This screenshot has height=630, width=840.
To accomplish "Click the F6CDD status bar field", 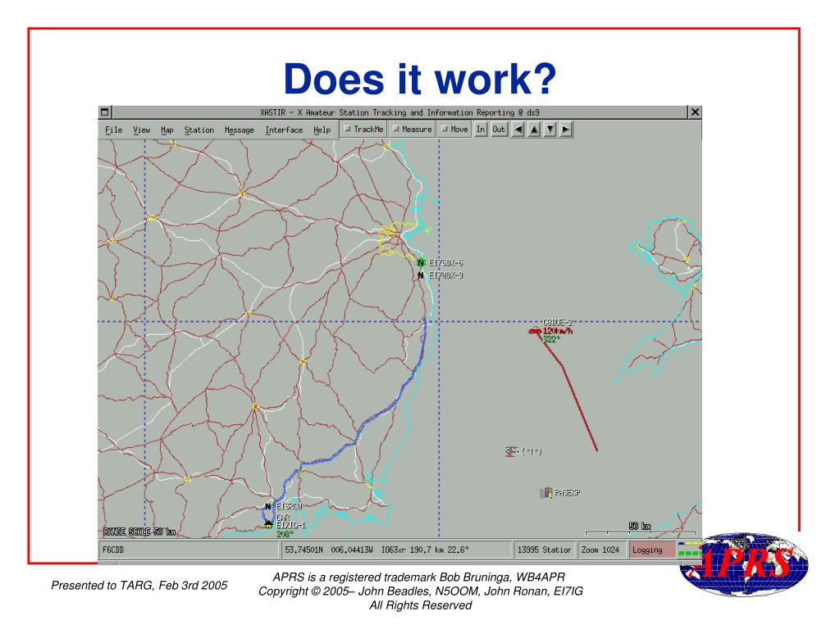I will click(189, 550).
